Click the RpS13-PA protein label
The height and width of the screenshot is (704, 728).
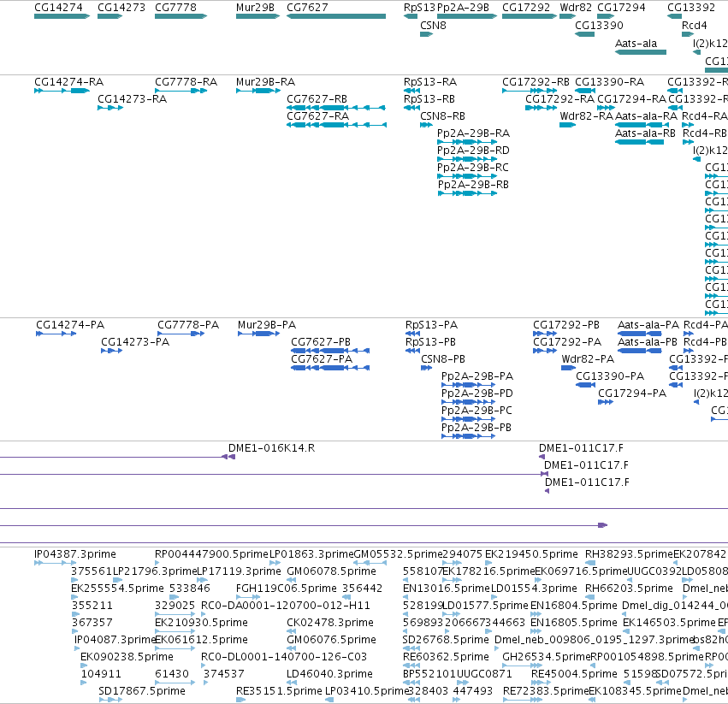[431, 325]
